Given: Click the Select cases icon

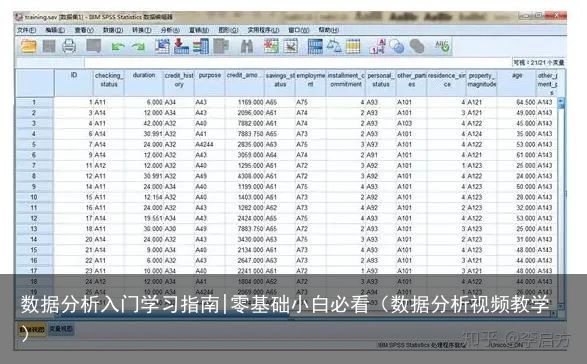Looking at the screenshot, I should [x=353, y=46].
